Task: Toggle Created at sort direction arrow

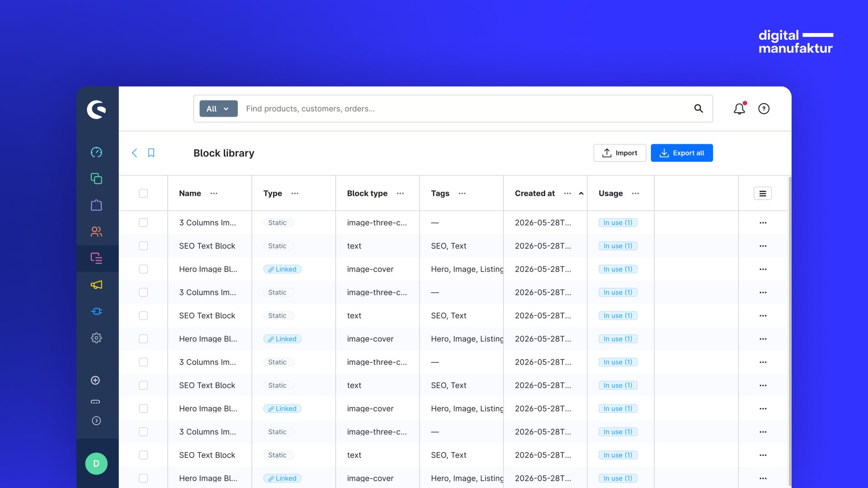Action: click(581, 193)
